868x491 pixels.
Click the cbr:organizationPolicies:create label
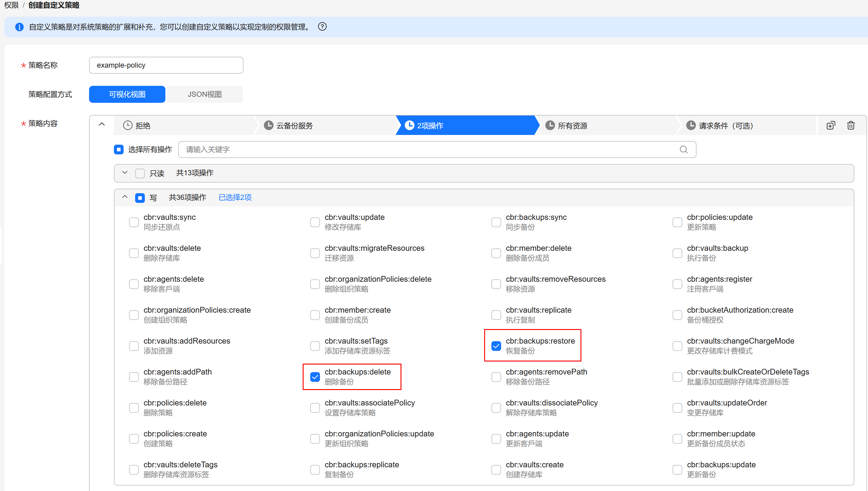tap(197, 310)
